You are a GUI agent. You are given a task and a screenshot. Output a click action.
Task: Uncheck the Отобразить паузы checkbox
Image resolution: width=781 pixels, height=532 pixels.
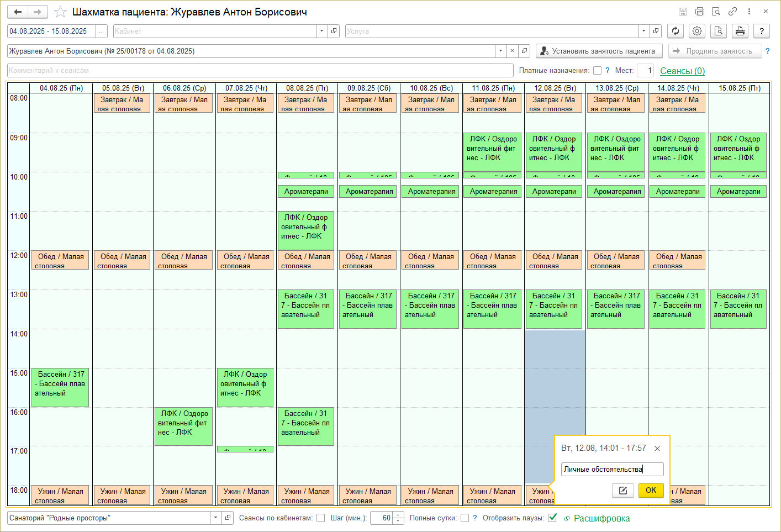click(x=552, y=518)
